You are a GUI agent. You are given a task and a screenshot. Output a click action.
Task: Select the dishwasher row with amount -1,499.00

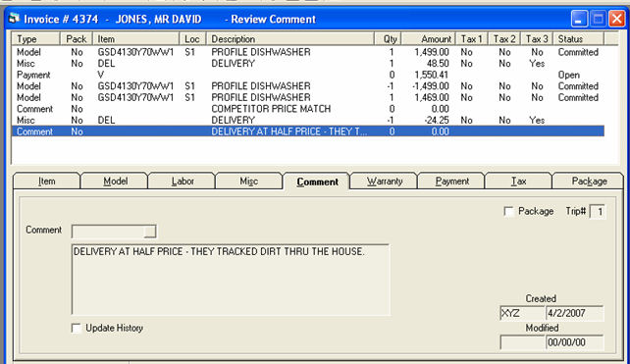(308, 86)
